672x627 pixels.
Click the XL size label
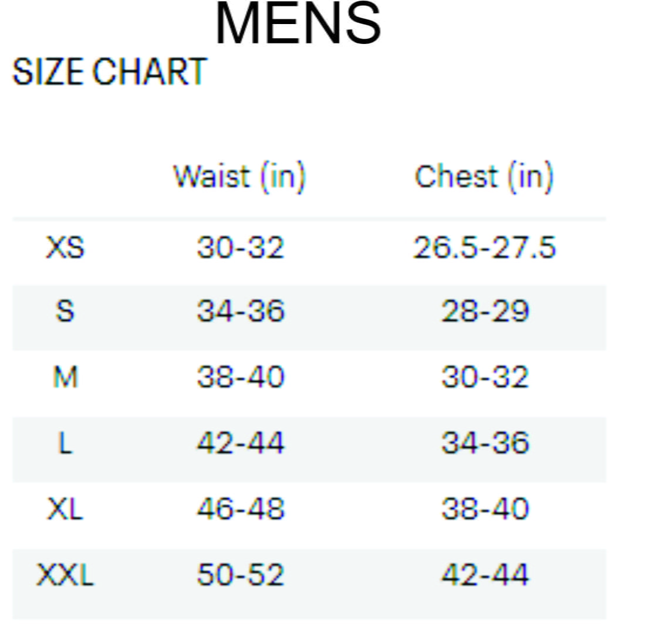click(x=65, y=509)
